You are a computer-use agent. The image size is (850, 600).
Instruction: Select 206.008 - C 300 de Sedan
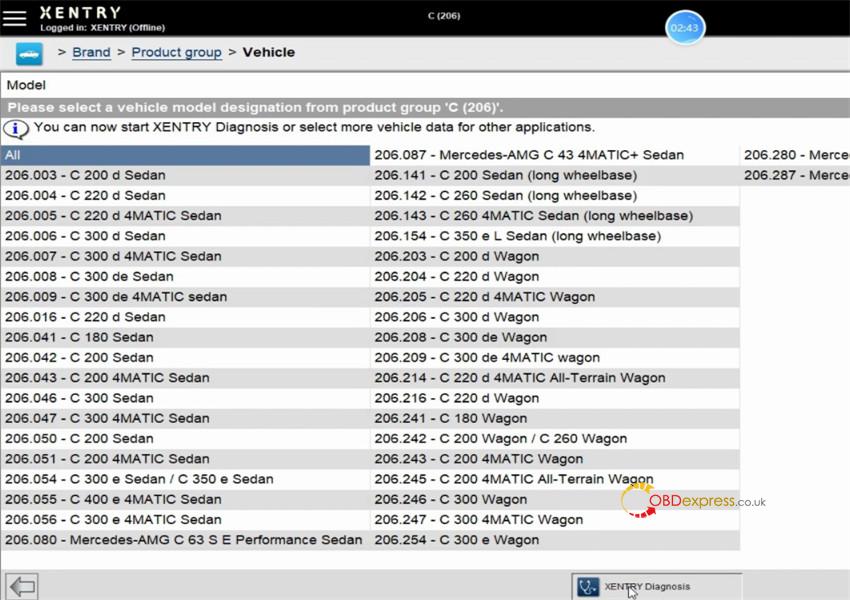tap(185, 276)
